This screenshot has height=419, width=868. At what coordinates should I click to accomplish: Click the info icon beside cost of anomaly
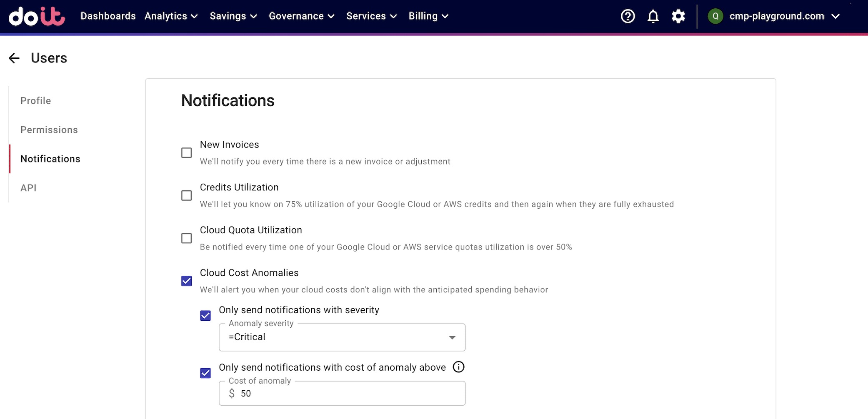(x=458, y=367)
